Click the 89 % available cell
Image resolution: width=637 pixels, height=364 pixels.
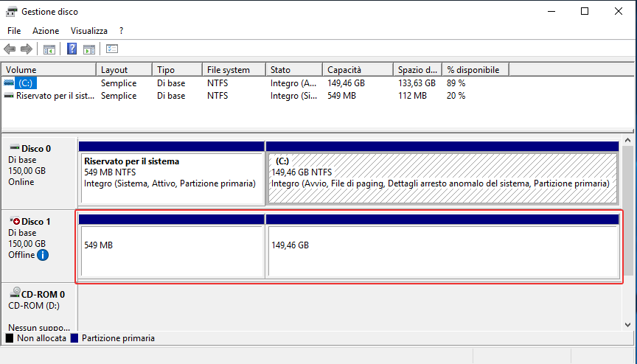click(456, 83)
